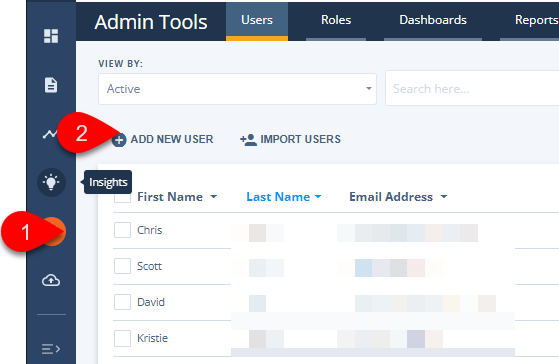Open the cloud upload icon in sidebar
Image resolution: width=559 pixels, height=364 pixels.
pos(51,281)
